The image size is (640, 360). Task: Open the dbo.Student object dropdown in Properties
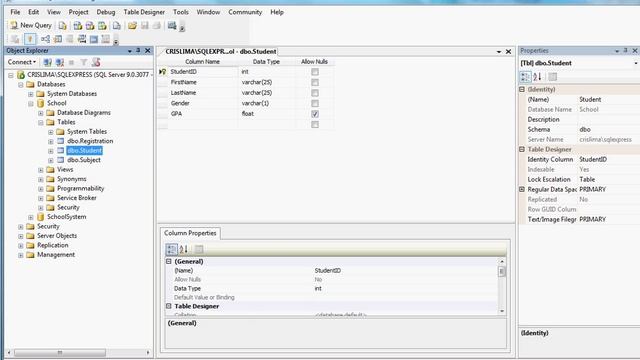(636, 63)
